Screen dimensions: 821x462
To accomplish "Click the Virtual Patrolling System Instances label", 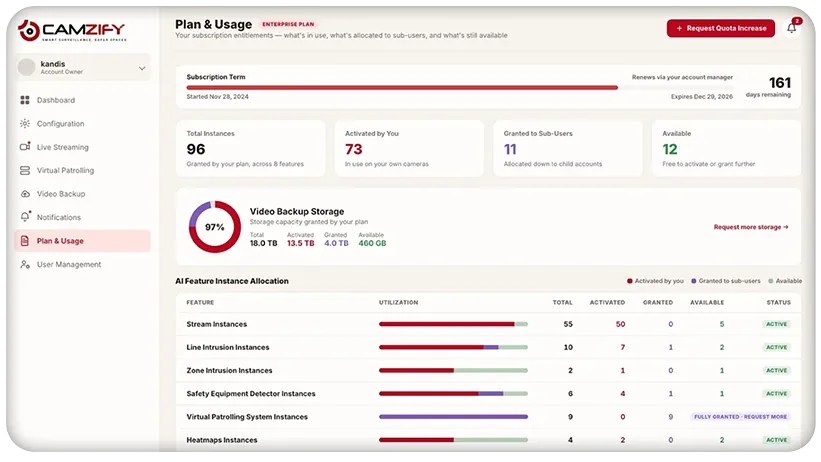I will [247, 417].
